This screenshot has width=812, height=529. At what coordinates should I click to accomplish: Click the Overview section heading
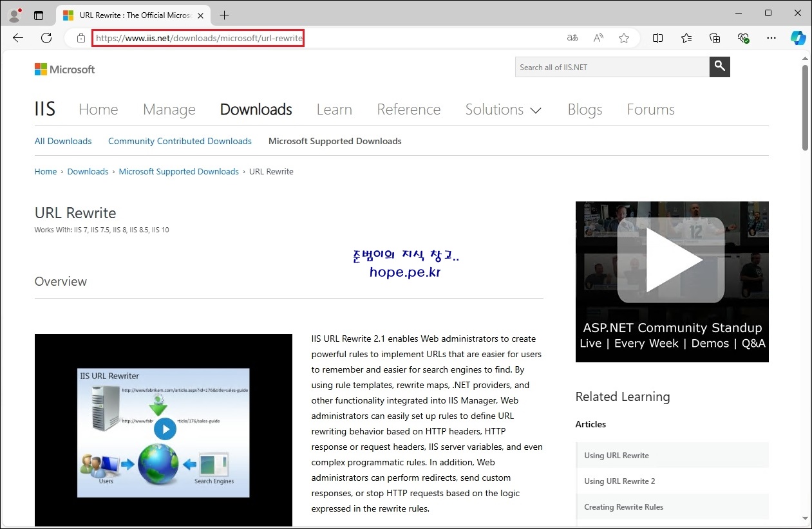61,281
